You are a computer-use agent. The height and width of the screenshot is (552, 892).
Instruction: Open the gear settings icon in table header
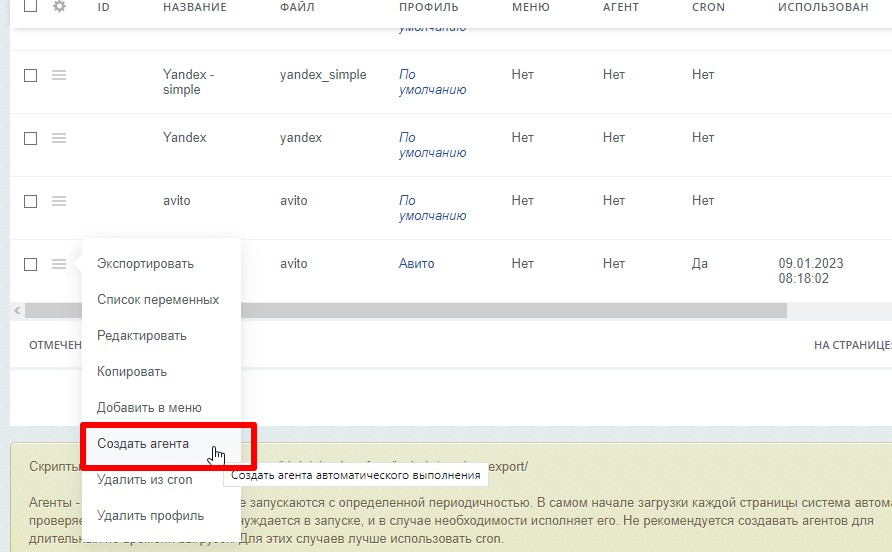tap(59, 7)
